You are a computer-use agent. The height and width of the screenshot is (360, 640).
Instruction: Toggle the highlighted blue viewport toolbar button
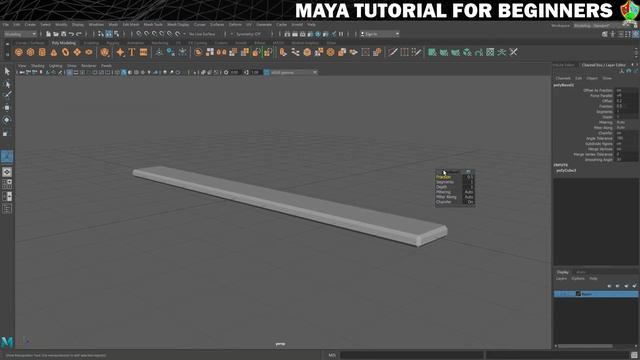click(124, 72)
